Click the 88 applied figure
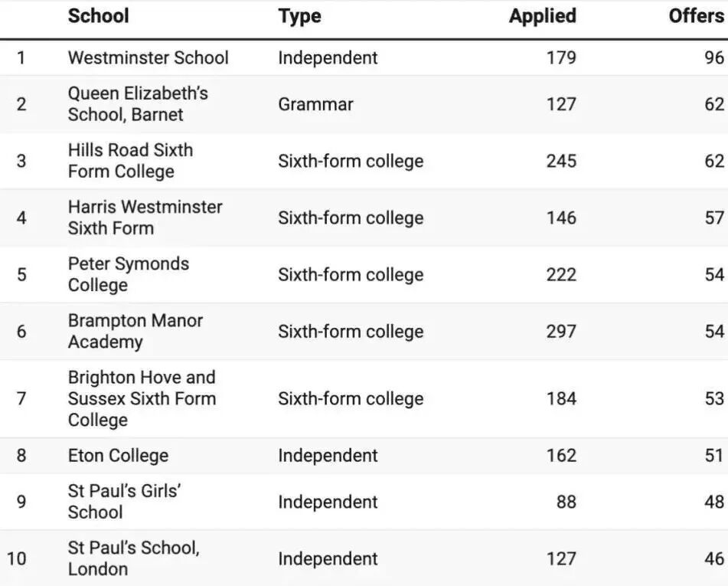728x586 pixels. [566, 502]
